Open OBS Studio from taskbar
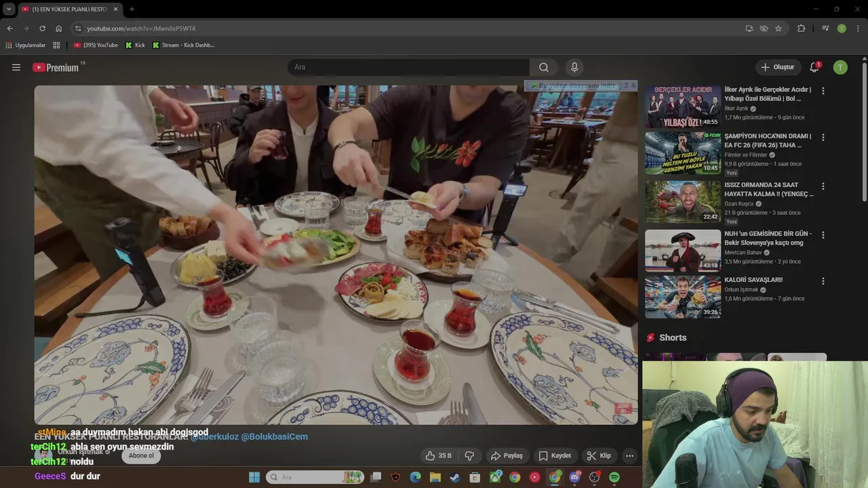The width and height of the screenshot is (868, 488). [595, 477]
